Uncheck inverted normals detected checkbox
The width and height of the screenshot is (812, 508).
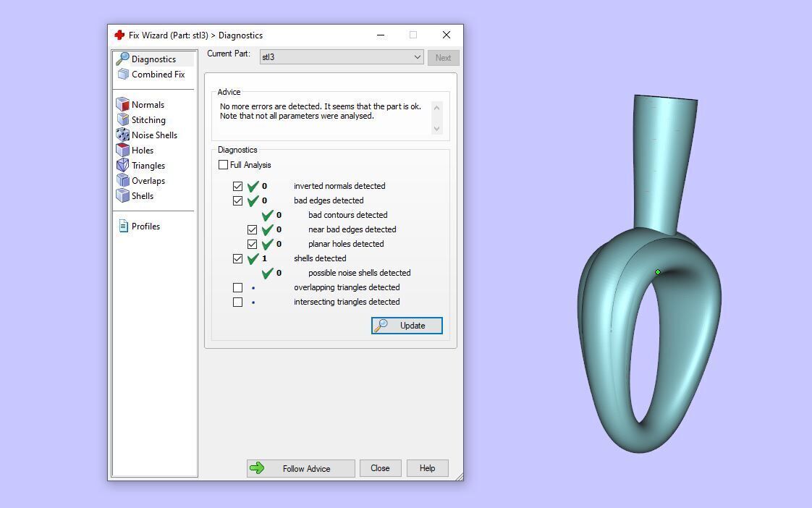[x=237, y=186]
